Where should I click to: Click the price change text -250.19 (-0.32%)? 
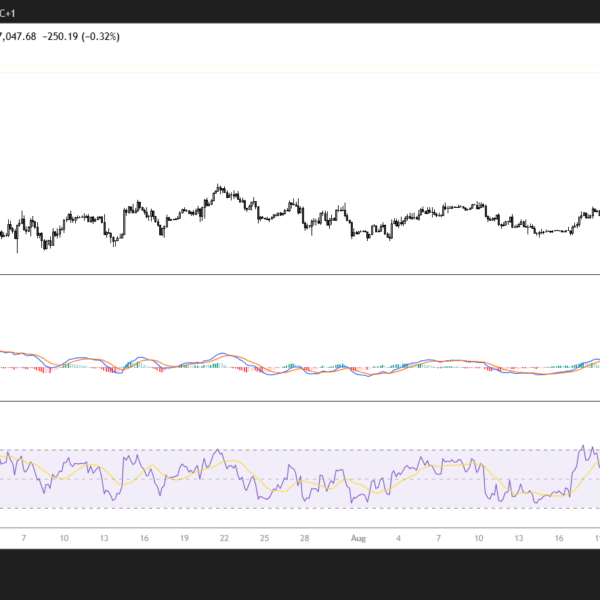point(81,37)
